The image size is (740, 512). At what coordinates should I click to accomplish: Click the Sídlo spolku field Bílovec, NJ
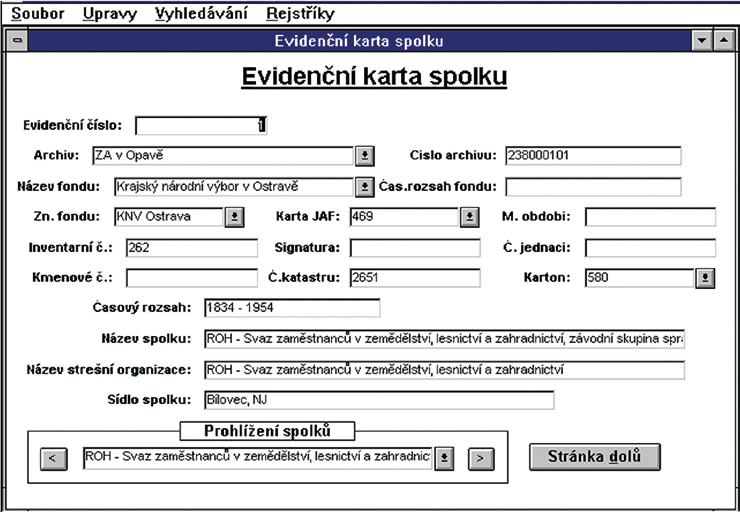pos(379,400)
